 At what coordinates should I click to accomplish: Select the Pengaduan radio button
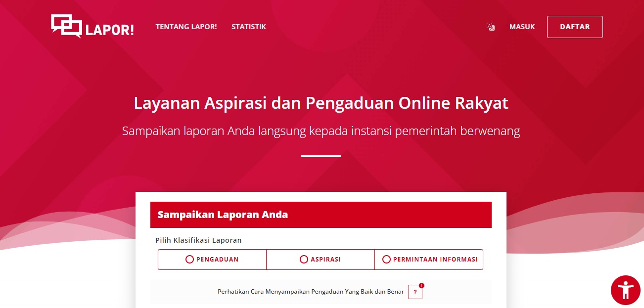(x=189, y=259)
